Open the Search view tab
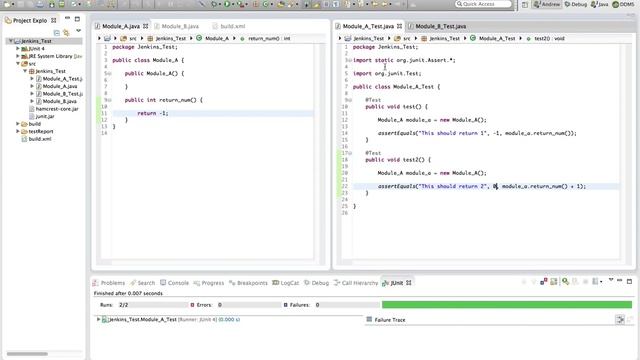Screen dimensions: 640x360 [x=142, y=283]
